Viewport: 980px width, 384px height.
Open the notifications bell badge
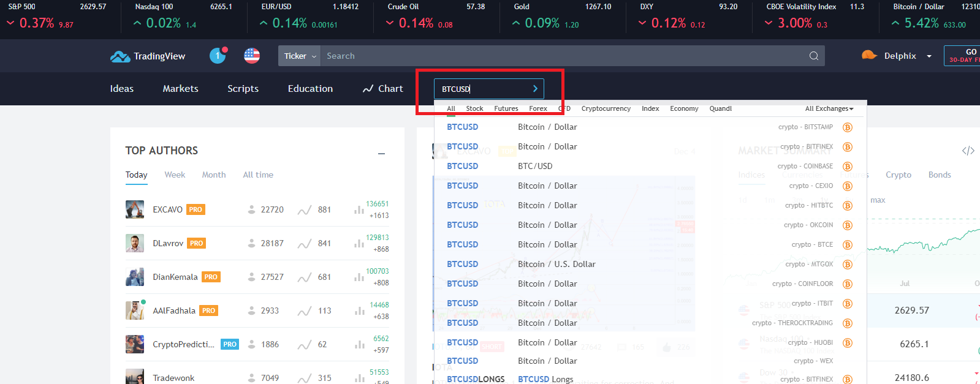coord(218,56)
